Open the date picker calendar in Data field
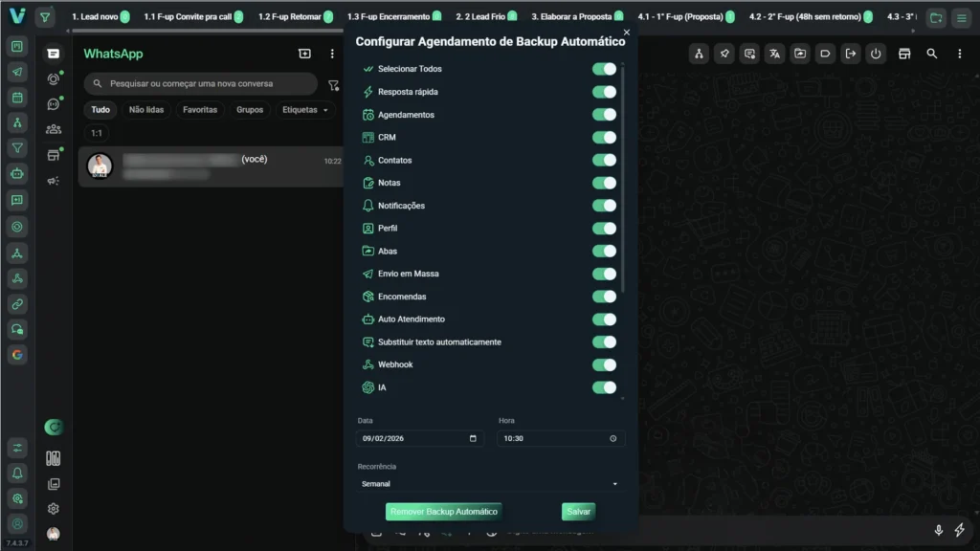The image size is (980, 551). click(473, 438)
